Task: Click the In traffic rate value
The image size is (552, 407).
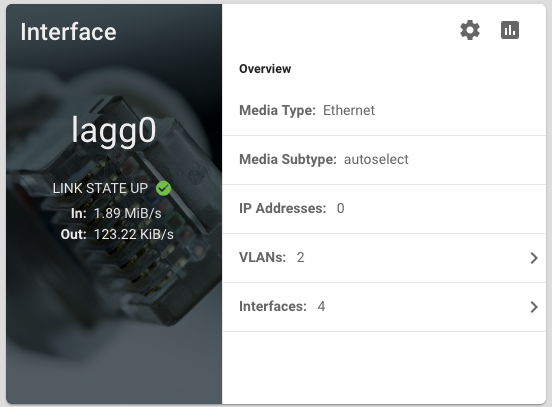Action: (128, 213)
